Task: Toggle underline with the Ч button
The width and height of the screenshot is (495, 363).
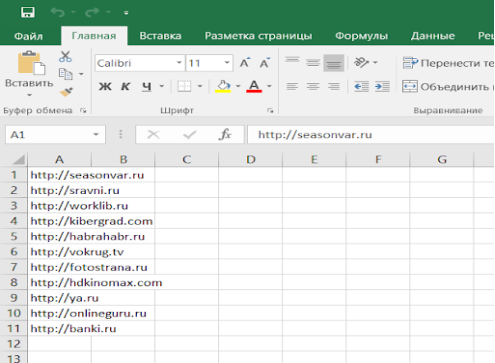Action: point(147,87)
